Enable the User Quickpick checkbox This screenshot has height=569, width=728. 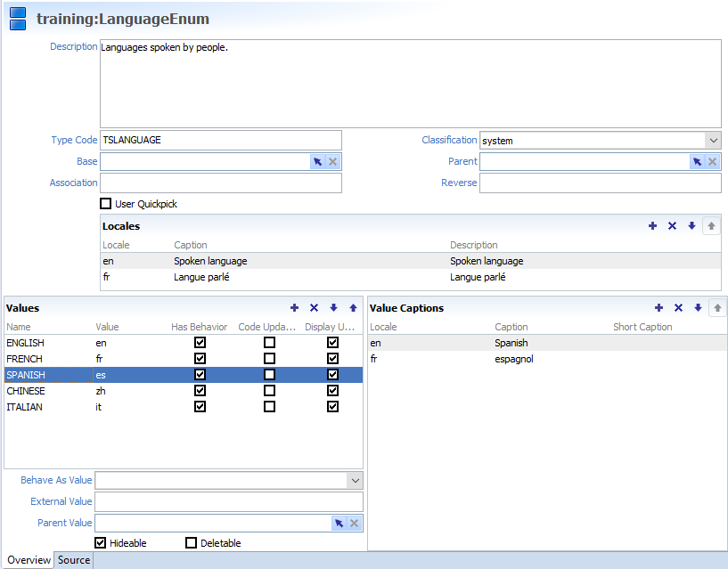click(107, 204)
